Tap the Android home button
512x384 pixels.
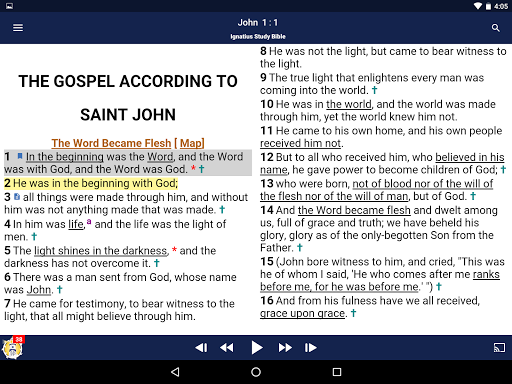coord(256,372)
